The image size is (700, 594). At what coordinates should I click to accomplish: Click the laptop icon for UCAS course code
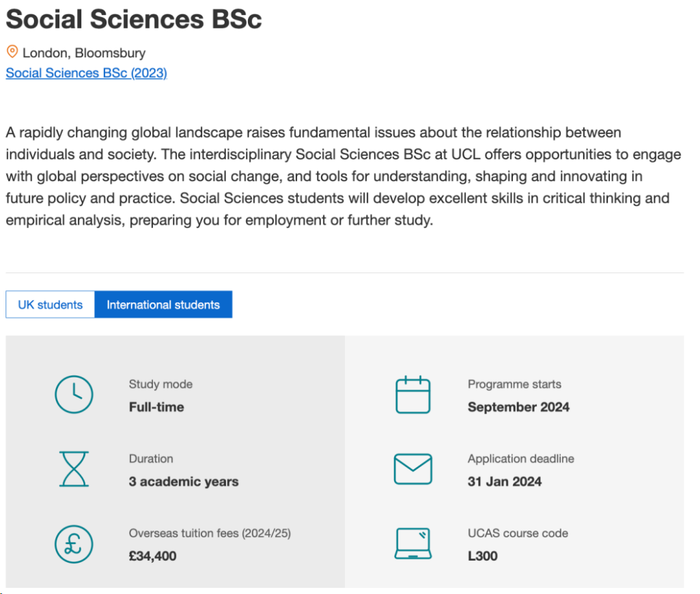pyautogui.click(x=412, y=544)
